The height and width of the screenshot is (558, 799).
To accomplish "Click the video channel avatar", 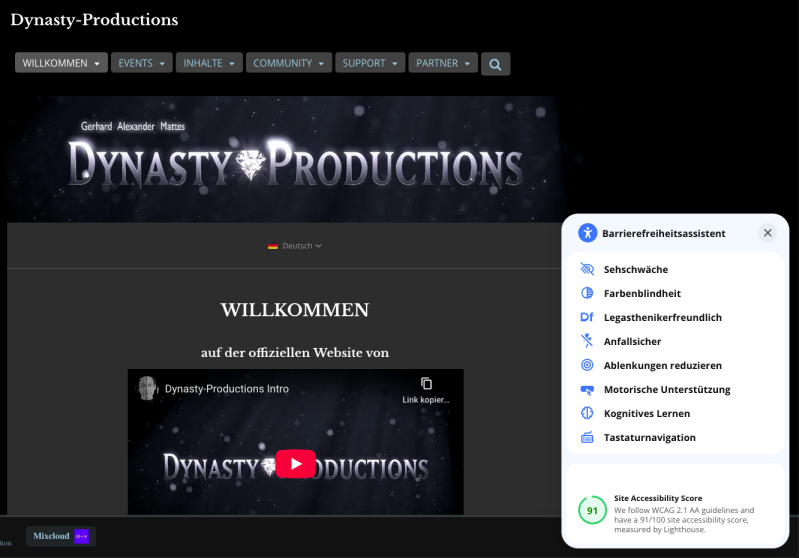I will [x=147, y=388].
